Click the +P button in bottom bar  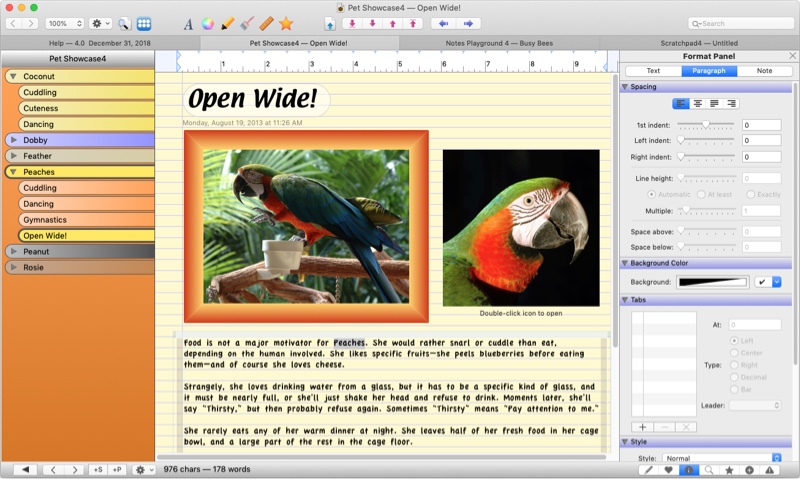117,470
